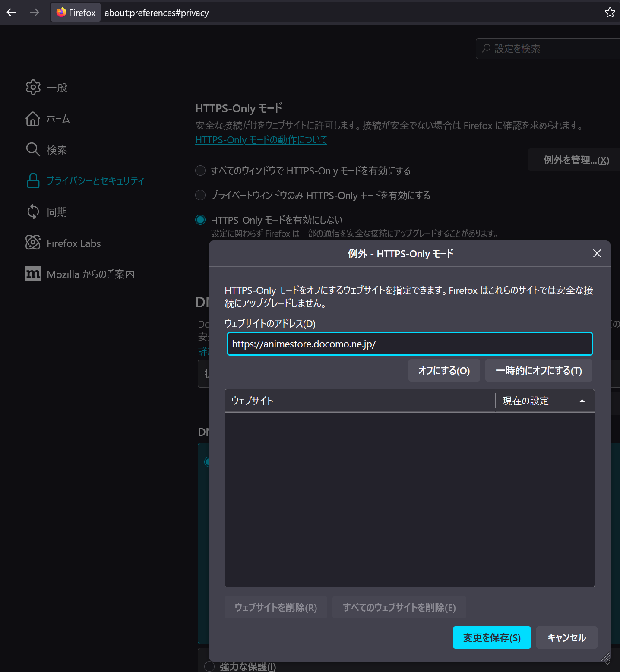Click the forward navigation arrow
The image size is (620, 672).
pos(34,13)
